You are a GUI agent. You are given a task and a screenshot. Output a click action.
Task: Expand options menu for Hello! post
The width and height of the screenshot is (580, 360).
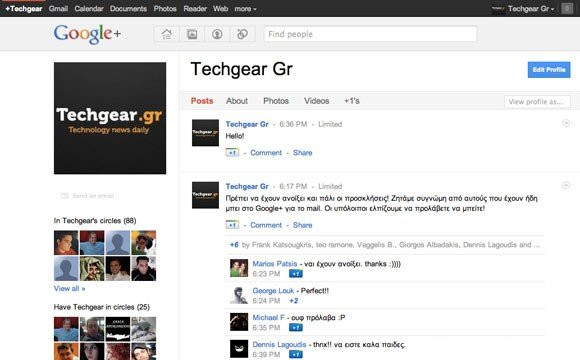(x=566, y=123)
